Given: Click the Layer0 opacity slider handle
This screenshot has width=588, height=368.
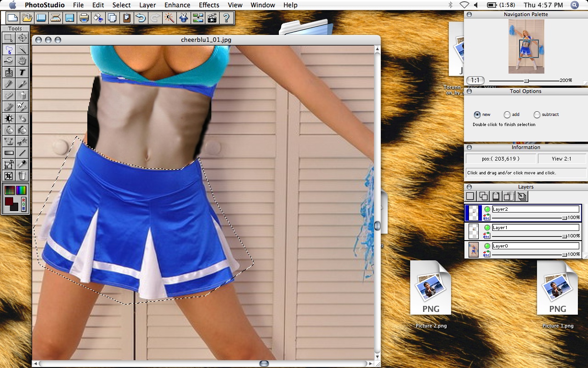Looking at the screenshot, I should (565, 254).
